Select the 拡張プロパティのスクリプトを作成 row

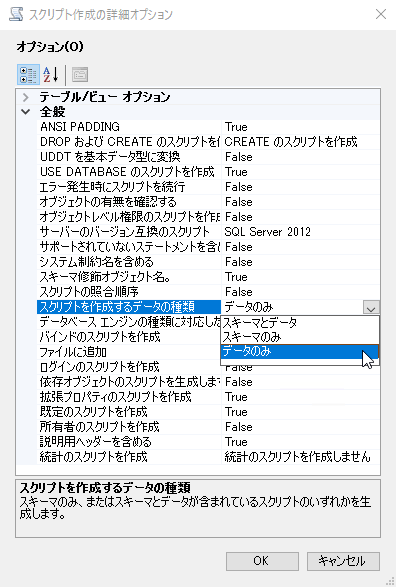[x=128, y=397]
